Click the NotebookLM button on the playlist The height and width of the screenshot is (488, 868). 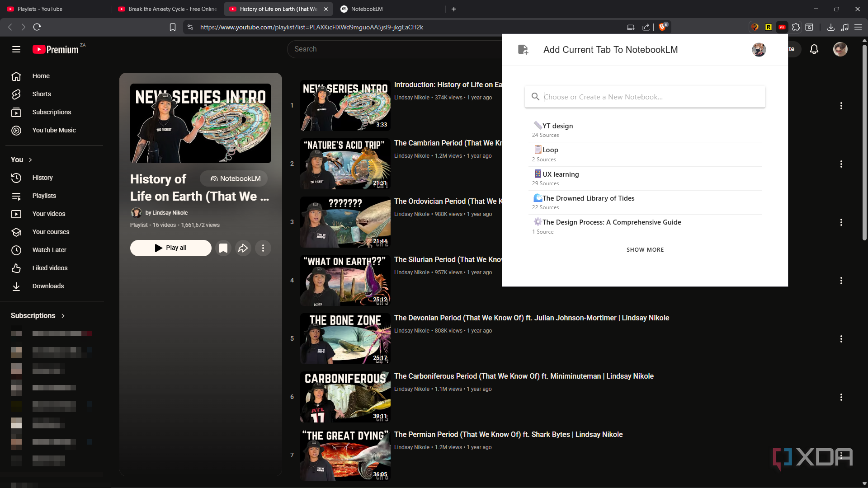click(234, 179)
